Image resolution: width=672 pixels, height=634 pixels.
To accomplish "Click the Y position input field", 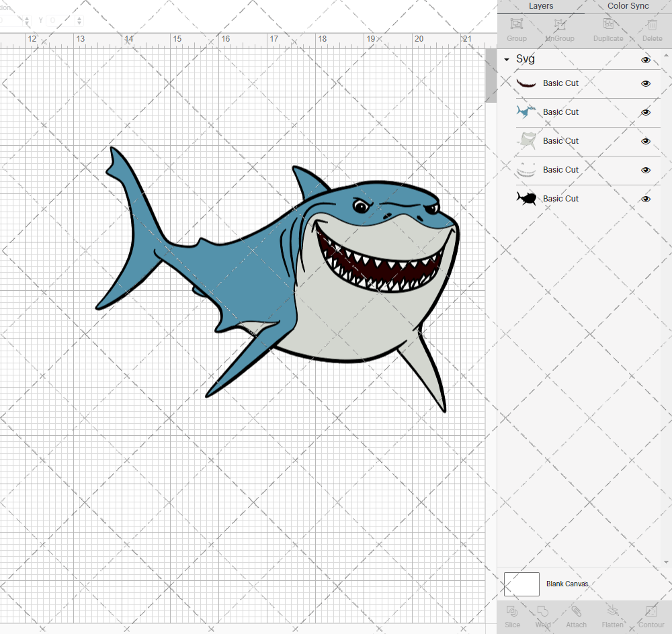I will coord(60,20).
